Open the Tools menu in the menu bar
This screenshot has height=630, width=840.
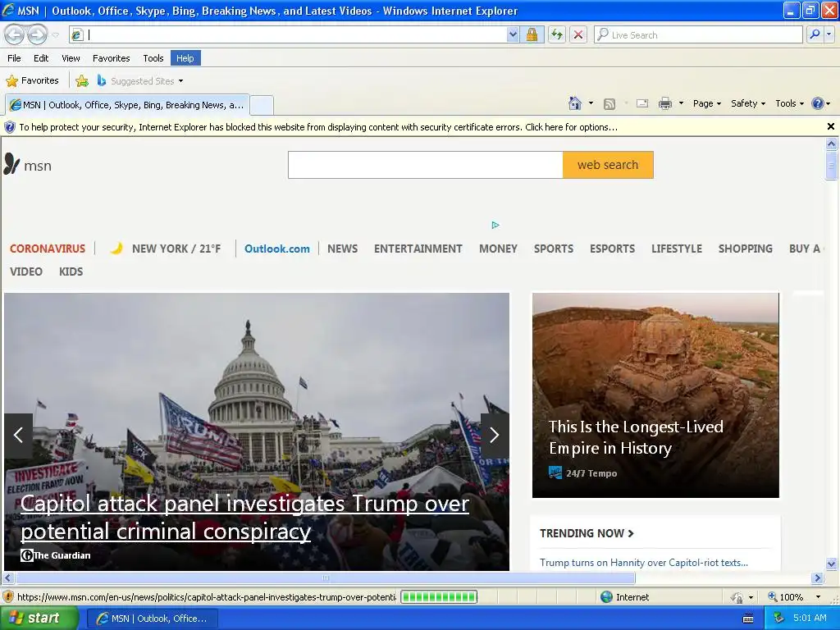pos(153,58)
